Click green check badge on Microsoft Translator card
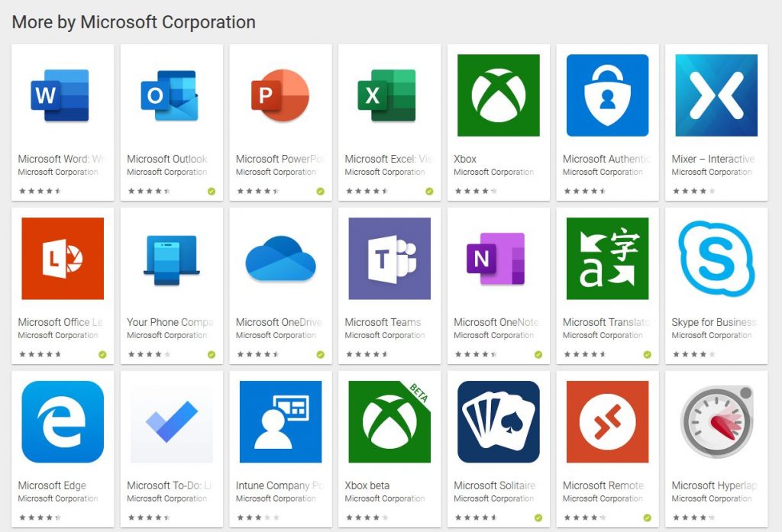782x532 pixels. tap(647, 354)
